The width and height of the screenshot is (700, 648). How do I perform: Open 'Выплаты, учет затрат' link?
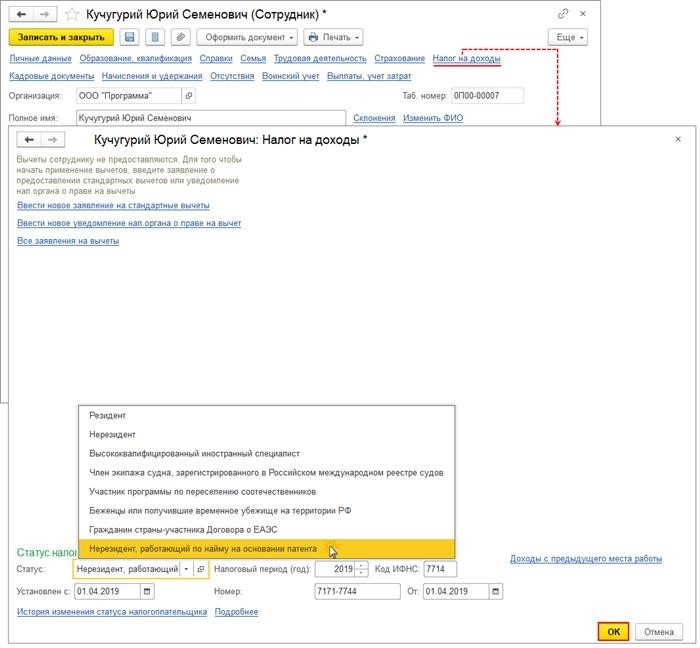[x=369, y=76]
